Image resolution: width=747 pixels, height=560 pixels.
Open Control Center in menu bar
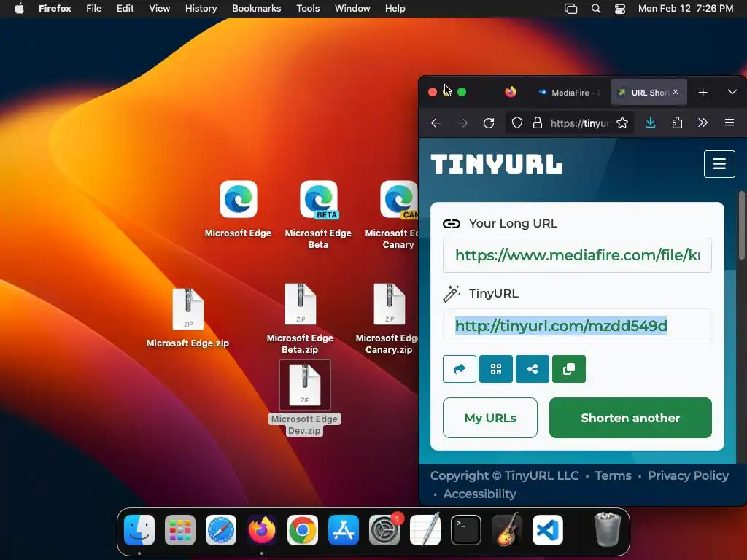point(620,9)
